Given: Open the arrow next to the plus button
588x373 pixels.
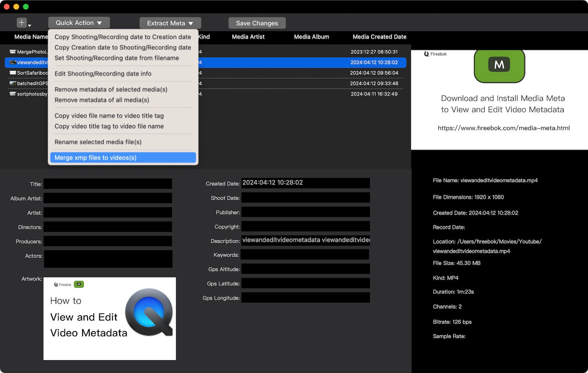Looking at the screenshot, I should [29, 25].
